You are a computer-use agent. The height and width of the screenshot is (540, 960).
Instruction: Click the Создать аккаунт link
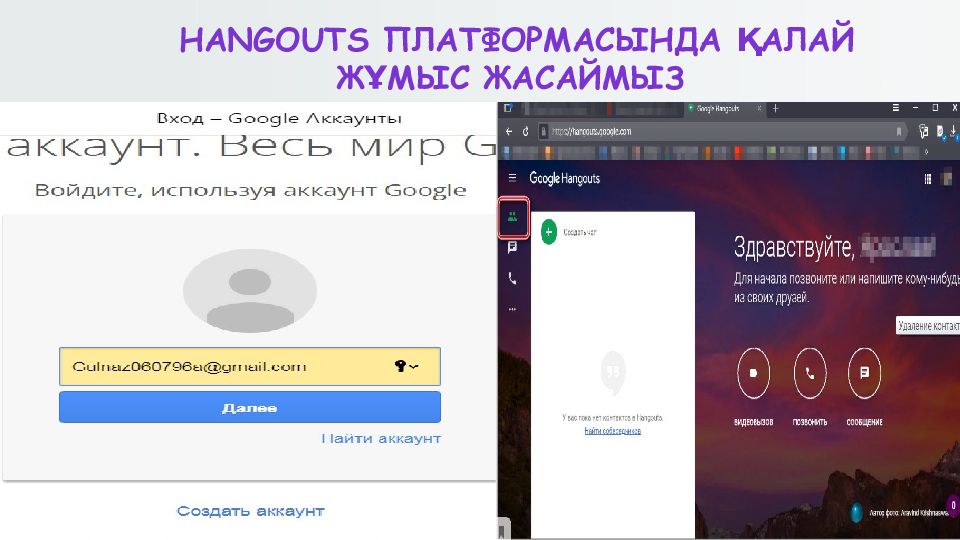[250, 511]
